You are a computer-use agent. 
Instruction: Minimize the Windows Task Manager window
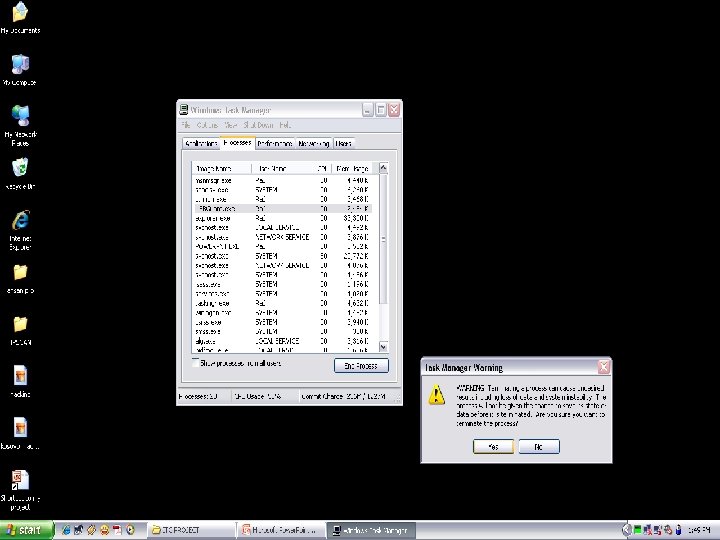[368, 110]
